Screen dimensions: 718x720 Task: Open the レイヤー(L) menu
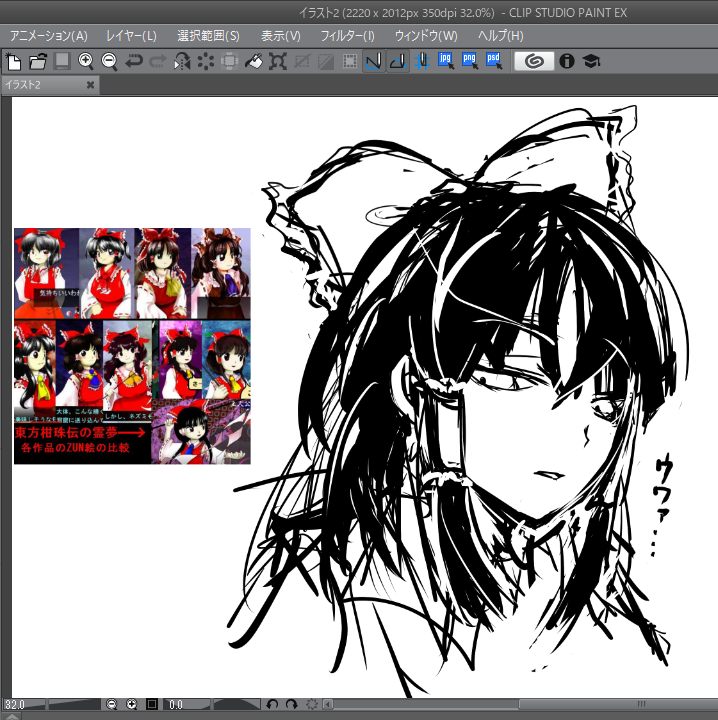click(131, 36)
